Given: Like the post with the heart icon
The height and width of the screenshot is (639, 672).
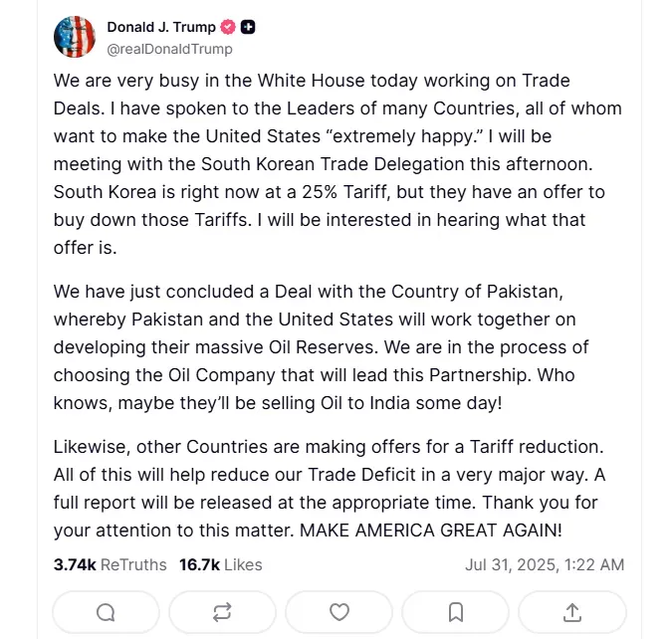Looking at the screenshot, I should click(x=339, y=611).
